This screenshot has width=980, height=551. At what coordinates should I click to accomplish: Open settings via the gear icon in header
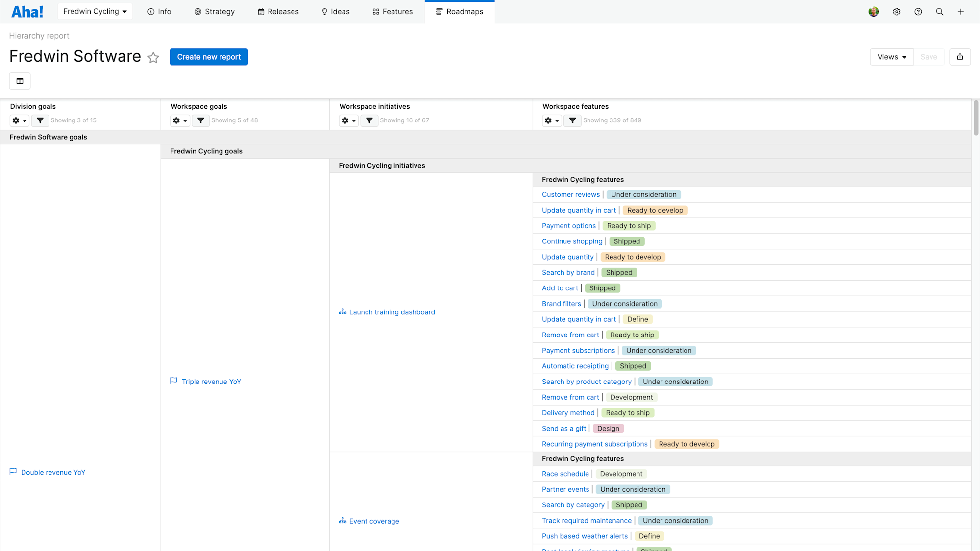(x=897, y=11)
